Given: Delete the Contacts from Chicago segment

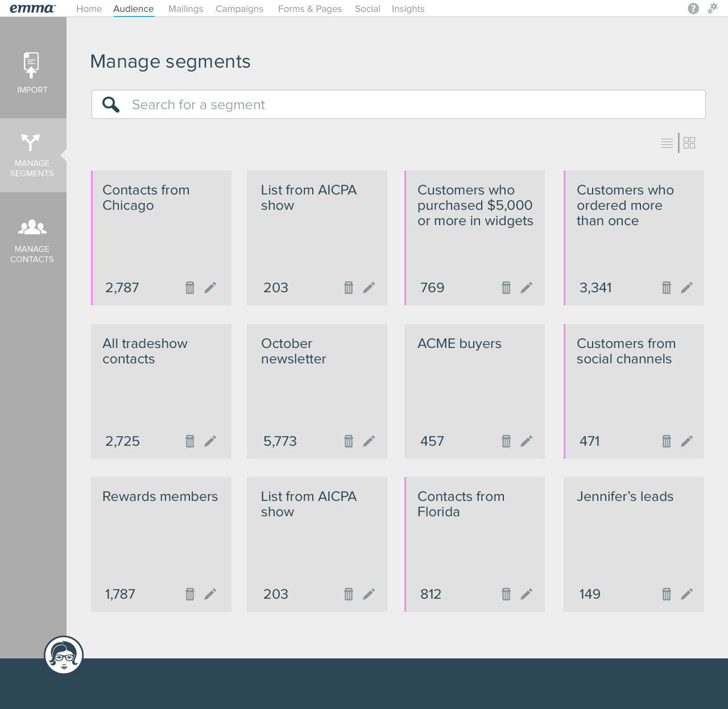Looking at the screenshot, I should point(190,288).
